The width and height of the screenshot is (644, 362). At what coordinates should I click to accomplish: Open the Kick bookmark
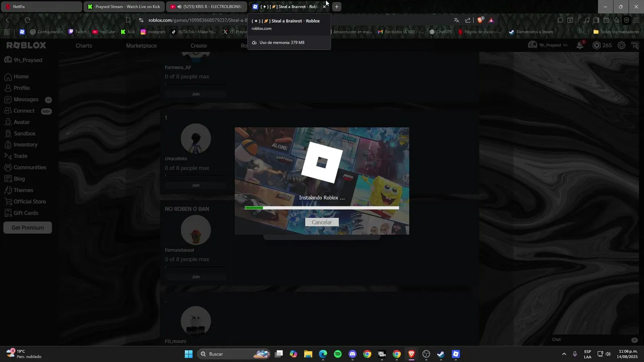[128, 32]
